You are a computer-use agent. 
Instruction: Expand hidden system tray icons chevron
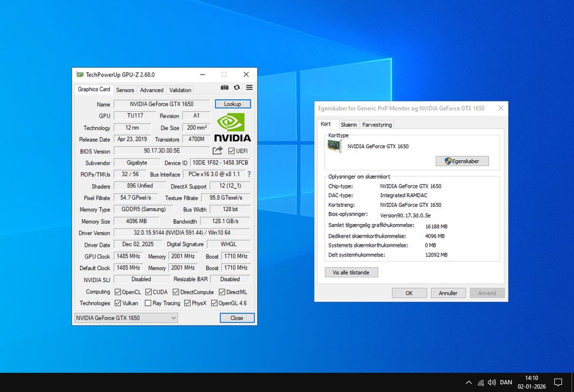[469, 382]
